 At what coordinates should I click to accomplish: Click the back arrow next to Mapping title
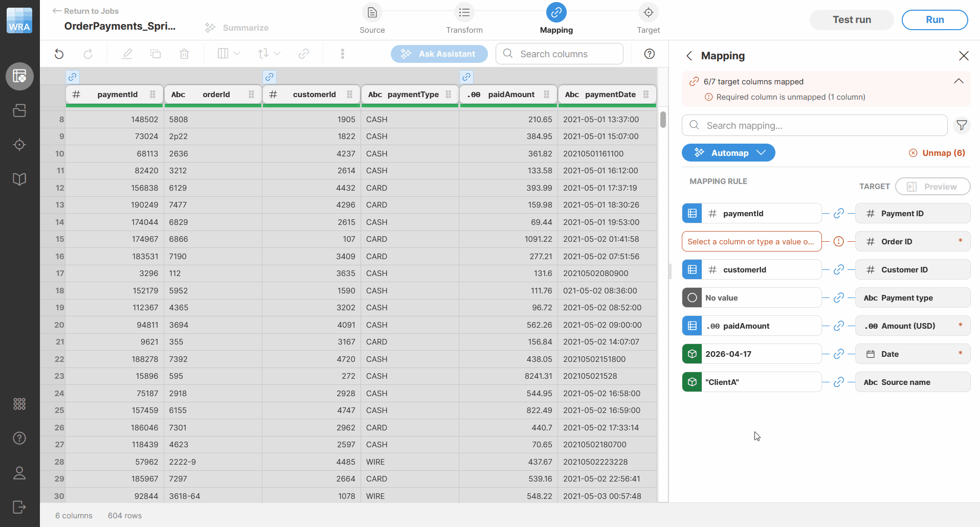click(x=689, y=56)
